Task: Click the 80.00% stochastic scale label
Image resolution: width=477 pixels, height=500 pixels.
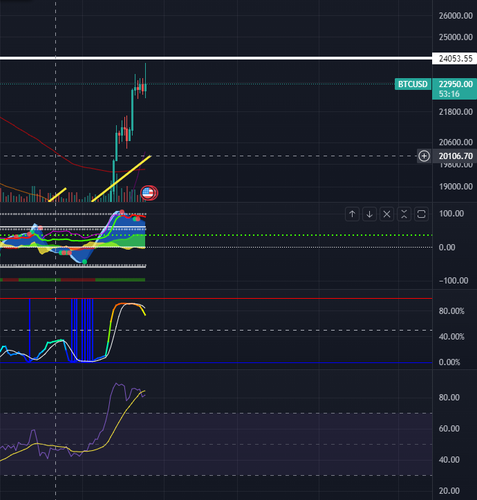Action: (451, 311)
